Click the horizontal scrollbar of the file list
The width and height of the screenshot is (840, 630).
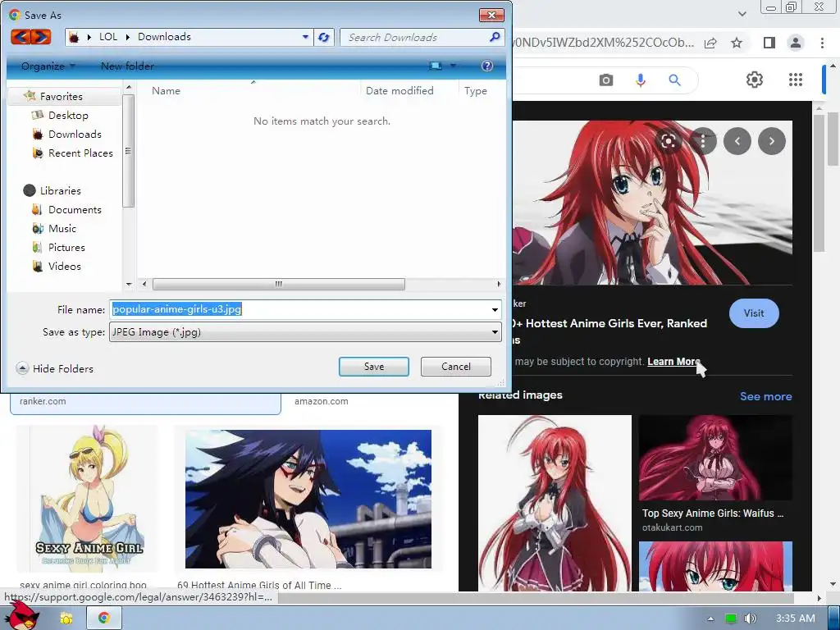pyautogui.click(x=279, y=284)
